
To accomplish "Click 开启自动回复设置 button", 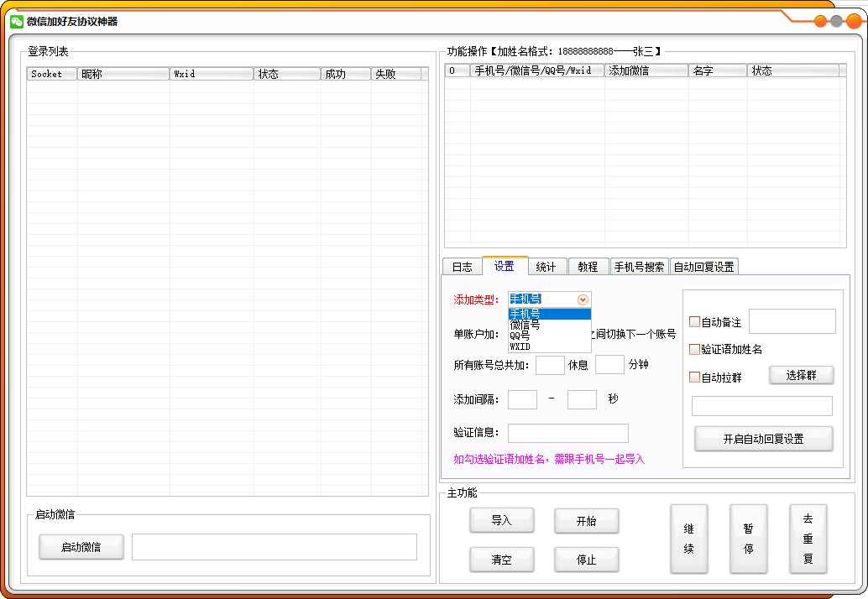I will coord(763,439).
